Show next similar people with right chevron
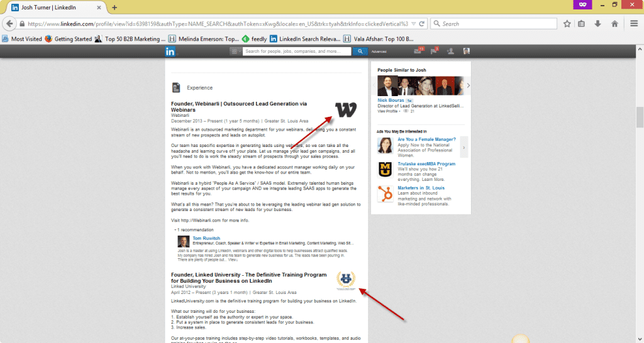644x343 pixels. (x=468, y=85)
